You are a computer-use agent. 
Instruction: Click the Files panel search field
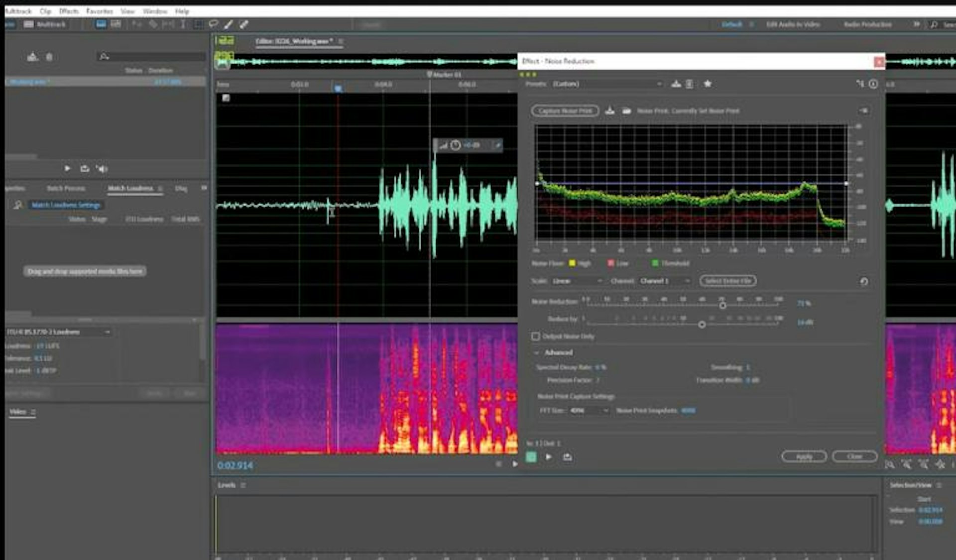151,57
